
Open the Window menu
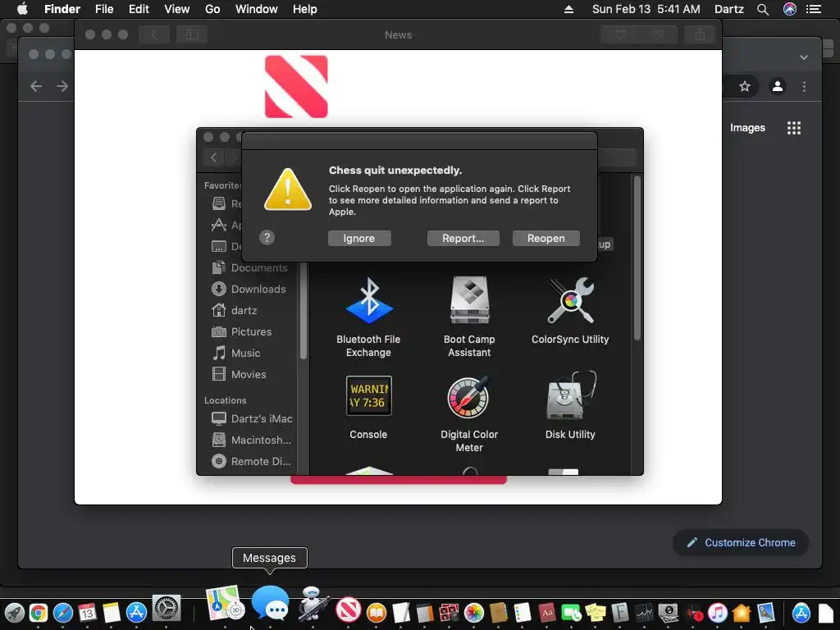pos(257,9)
